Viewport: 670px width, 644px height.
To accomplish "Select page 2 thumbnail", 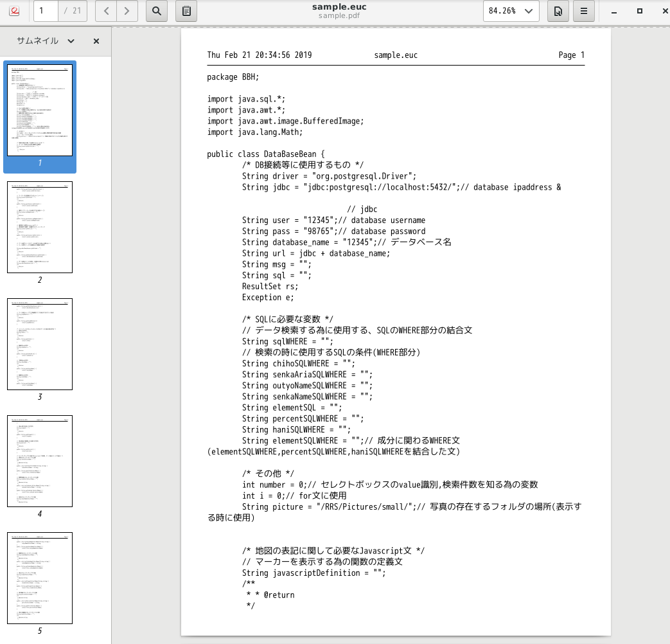I will (x=40, y=227).
